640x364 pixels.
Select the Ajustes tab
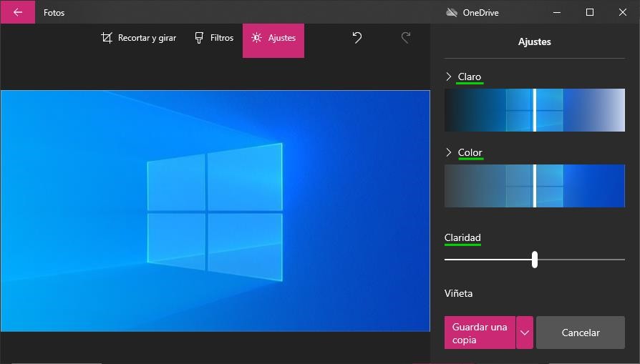click(x=273, y=40)
